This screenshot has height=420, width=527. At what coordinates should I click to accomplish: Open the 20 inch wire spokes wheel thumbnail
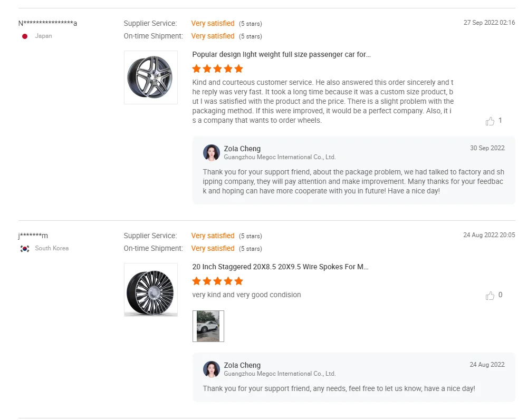click(x=151, y=290)
